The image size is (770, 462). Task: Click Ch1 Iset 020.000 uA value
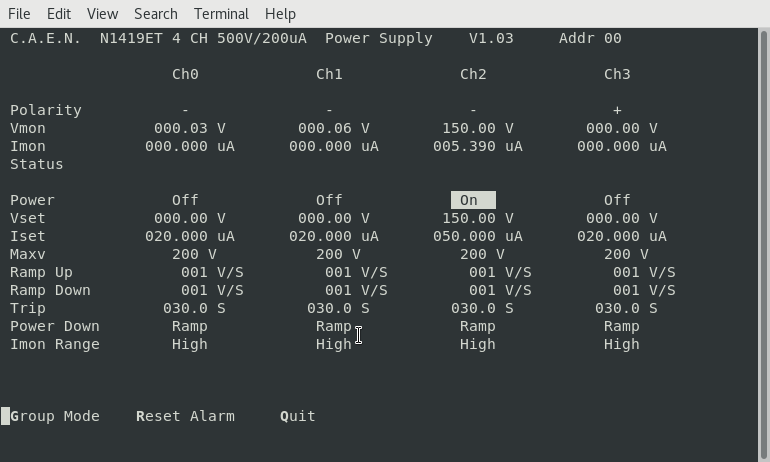pyautogui.click(x=333, y=237)
